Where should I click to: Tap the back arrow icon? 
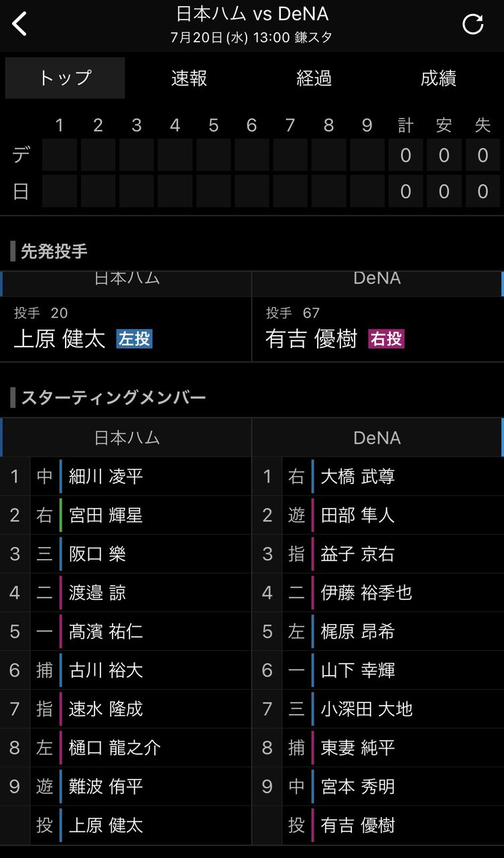[x=20, y=24]
